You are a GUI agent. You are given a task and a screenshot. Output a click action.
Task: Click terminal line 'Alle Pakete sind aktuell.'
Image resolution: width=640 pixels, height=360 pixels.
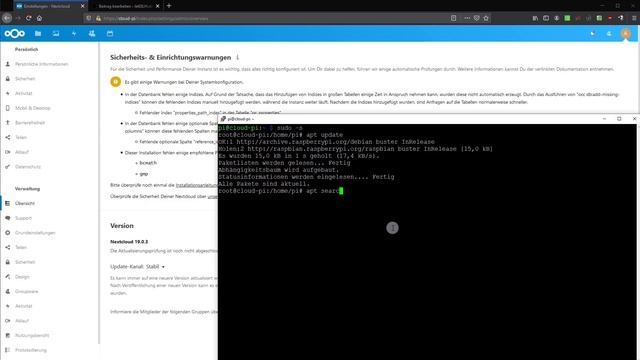click(x=264, y=184)
